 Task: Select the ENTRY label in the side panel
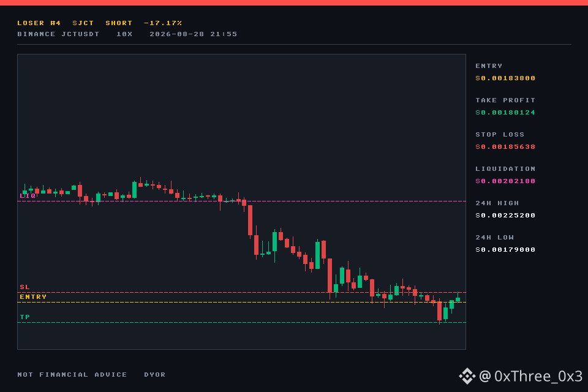pos(489,66)
